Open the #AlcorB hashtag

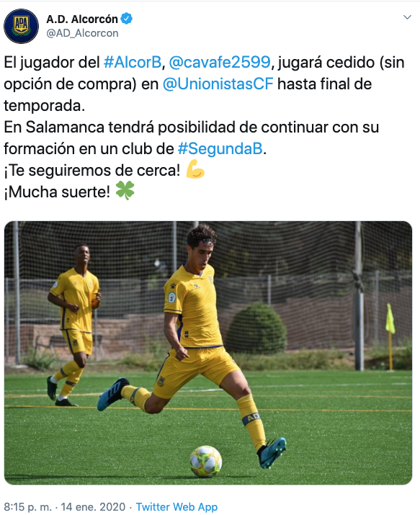(133, 63)
